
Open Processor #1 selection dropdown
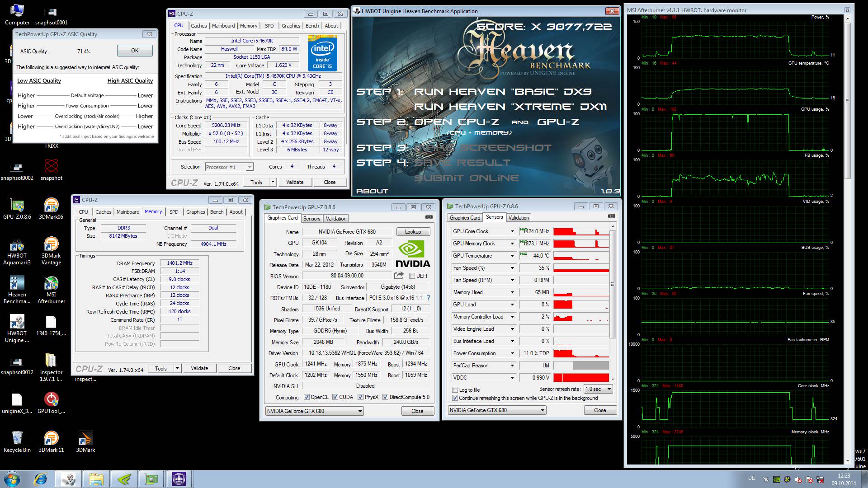coord(229,167)
